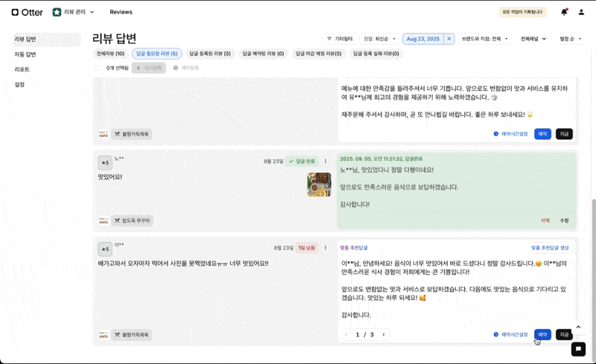Select the 답글 등록 실패 리뷰(0) tab
Viewport: 596px width, 364px height.
(376, 54)
